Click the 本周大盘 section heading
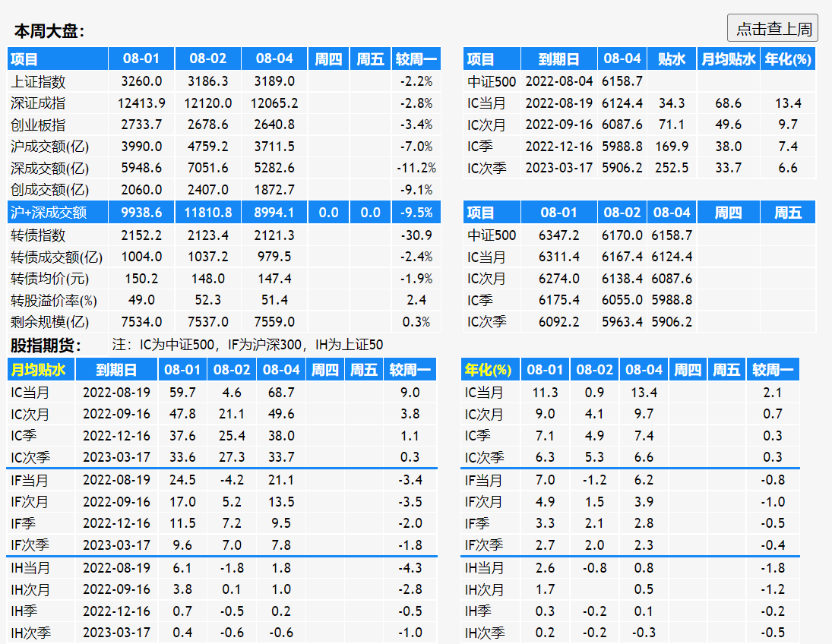The height and width of the screenshot is (644, 832). 49,31
